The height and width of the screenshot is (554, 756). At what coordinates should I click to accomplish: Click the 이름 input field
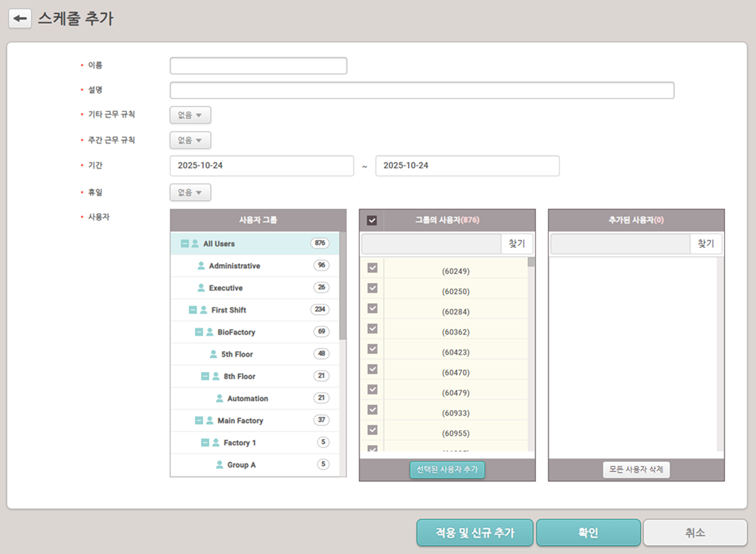point(258,66)
